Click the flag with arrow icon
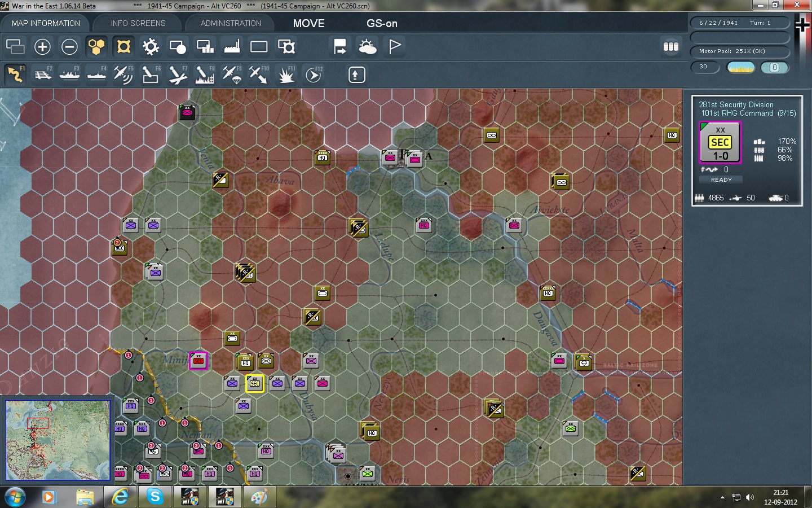Viewport: 812px width, 508px height. point(340,46)
